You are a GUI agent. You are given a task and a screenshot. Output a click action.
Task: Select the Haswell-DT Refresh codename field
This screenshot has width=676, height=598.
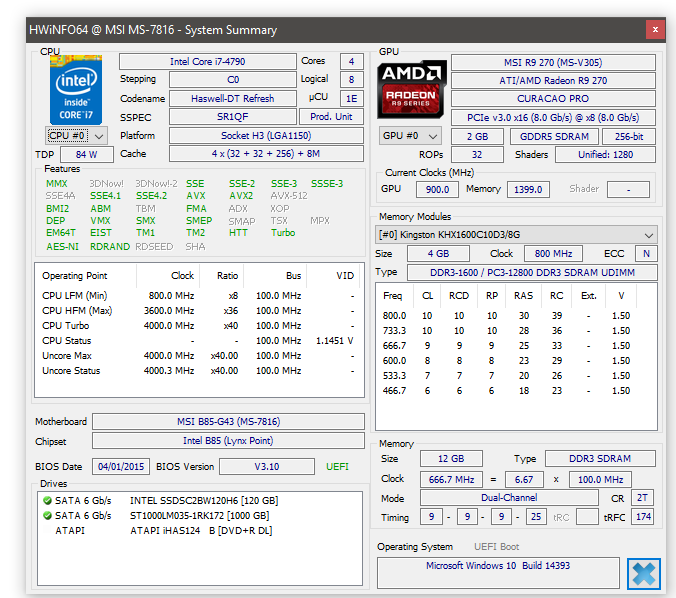pyautogui.click(x=233, y=99)
